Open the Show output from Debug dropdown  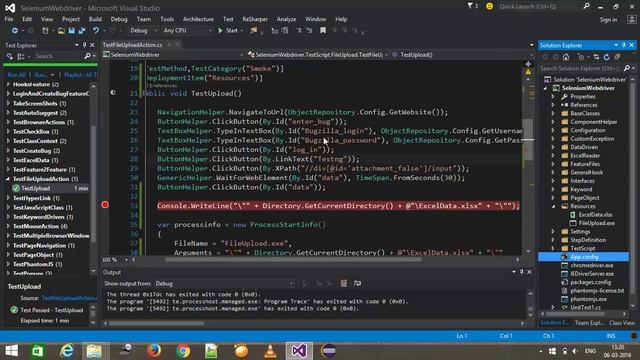(224, 283)
